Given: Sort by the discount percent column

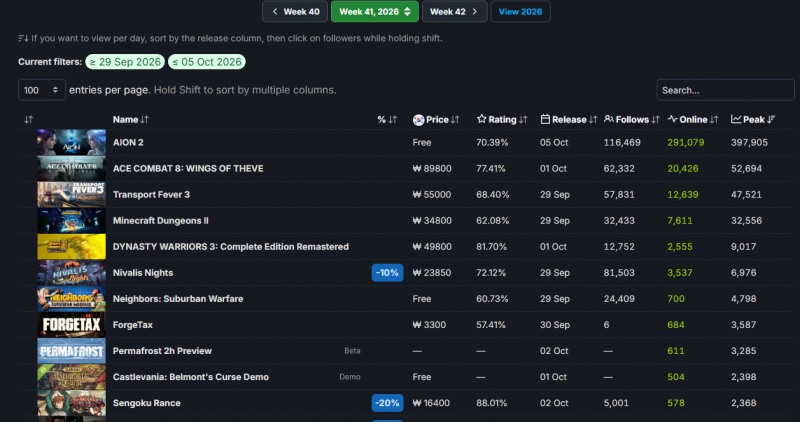Looking at the screenshot, I should pos(387,119).
